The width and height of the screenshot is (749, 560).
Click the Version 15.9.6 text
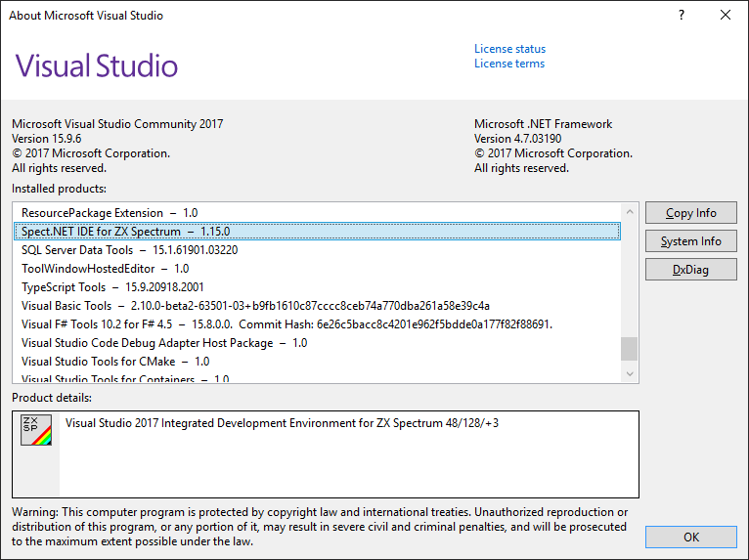tap(46, 139)
